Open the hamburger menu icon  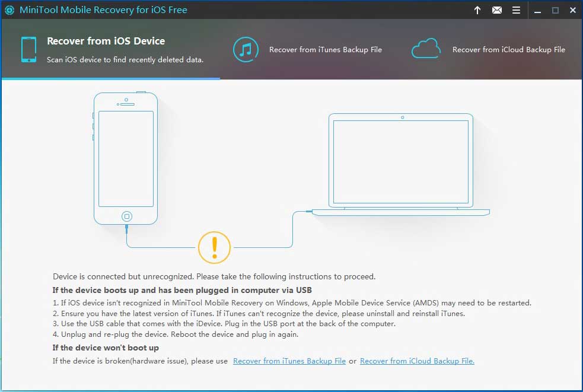516,10
